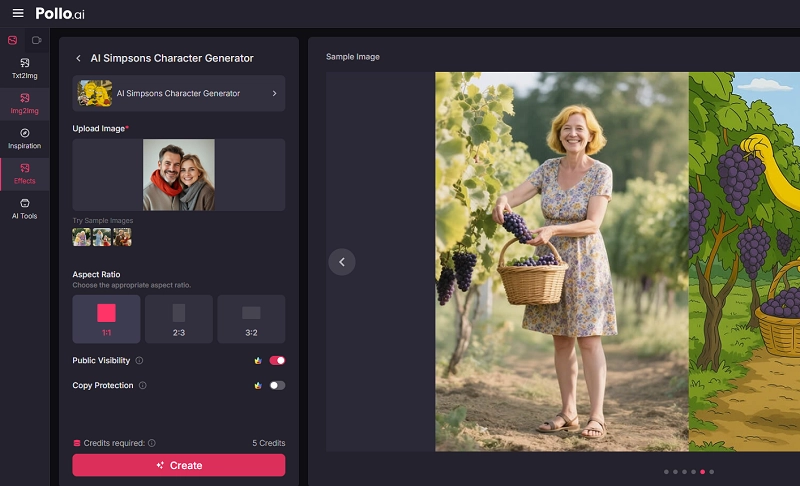Screen dimensions: 800x486
Task: Enable Copy Protection toggle
Action: pyautogui.click(x=277, y=386)
